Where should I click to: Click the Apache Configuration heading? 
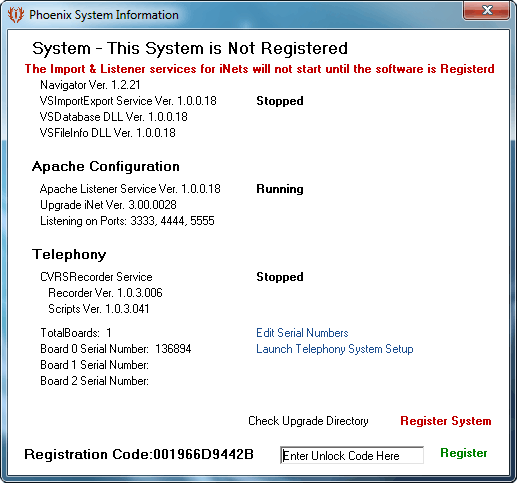106,166
